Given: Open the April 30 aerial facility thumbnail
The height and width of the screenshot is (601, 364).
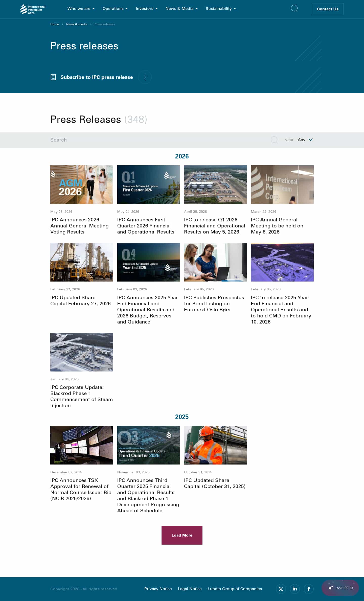Looking at the screenshot, I should pyautogui.click(x=215, y=184).
